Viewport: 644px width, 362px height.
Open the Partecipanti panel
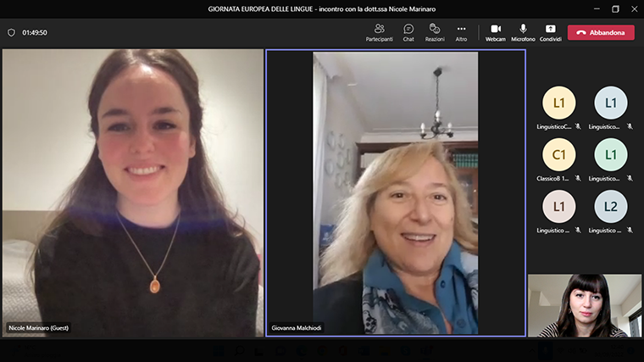pos(379,32)
